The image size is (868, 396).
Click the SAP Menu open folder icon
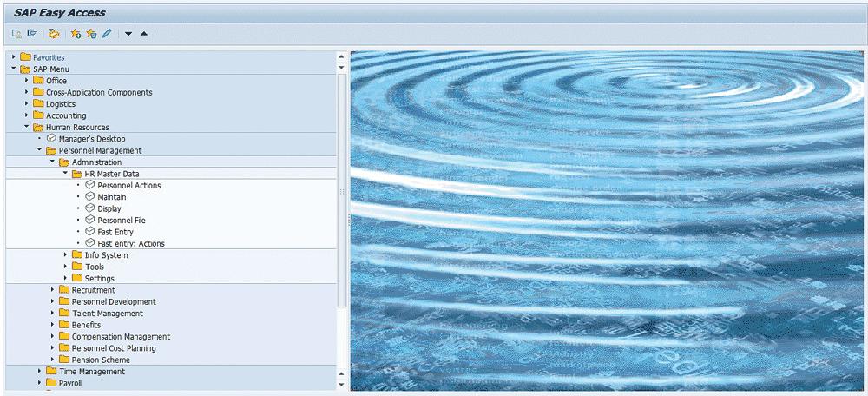25,69
